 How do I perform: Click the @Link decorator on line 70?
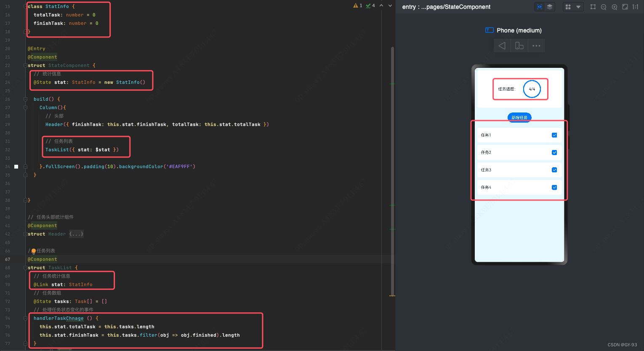pyautogui.click(x=41, y=284)
